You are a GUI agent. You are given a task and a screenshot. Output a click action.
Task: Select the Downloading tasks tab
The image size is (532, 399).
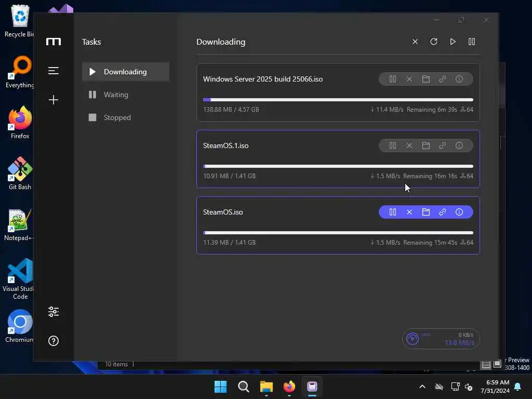click(x=126, y=72)
